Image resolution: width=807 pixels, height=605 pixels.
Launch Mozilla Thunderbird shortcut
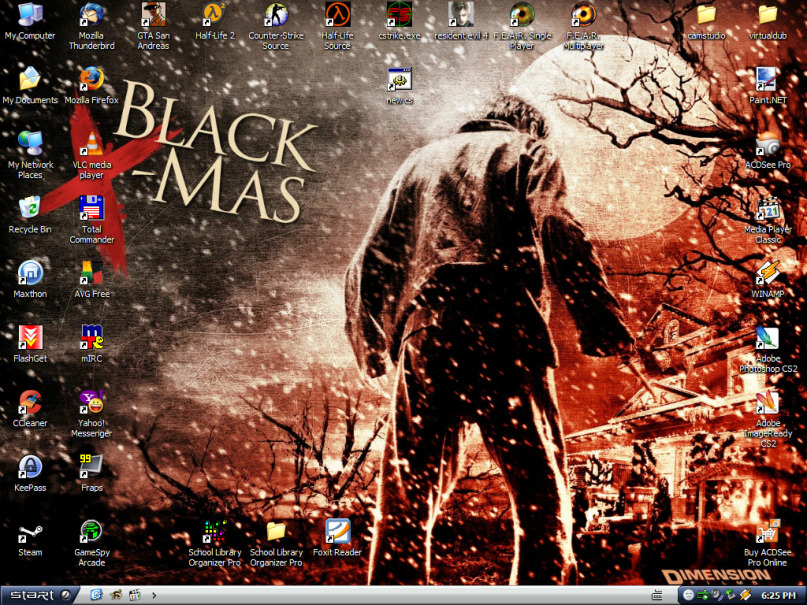pos(92,26)
